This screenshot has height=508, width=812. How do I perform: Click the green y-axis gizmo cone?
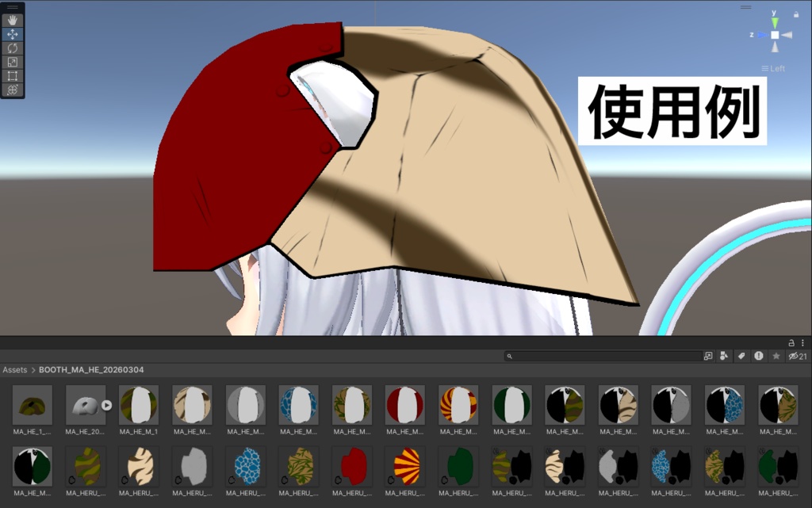coord(775,23)
